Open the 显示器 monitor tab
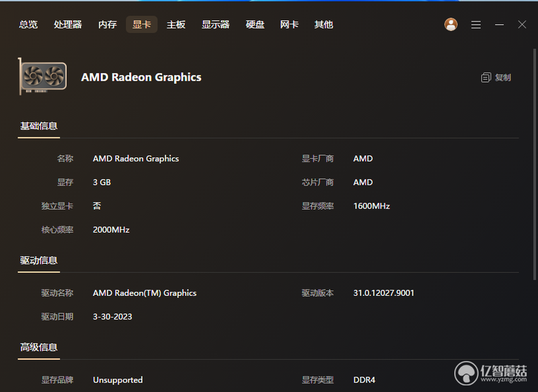538x392 pixels. 215,24
